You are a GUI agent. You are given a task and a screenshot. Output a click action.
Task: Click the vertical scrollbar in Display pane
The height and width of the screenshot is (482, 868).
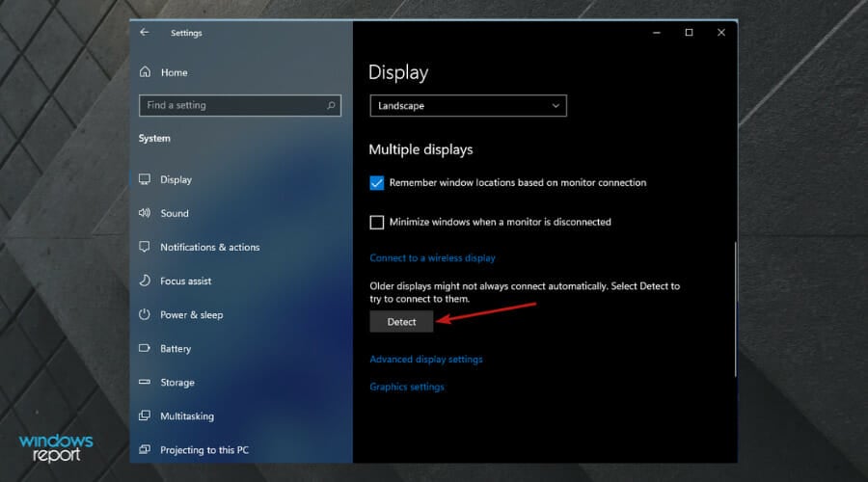coord(735,308)
